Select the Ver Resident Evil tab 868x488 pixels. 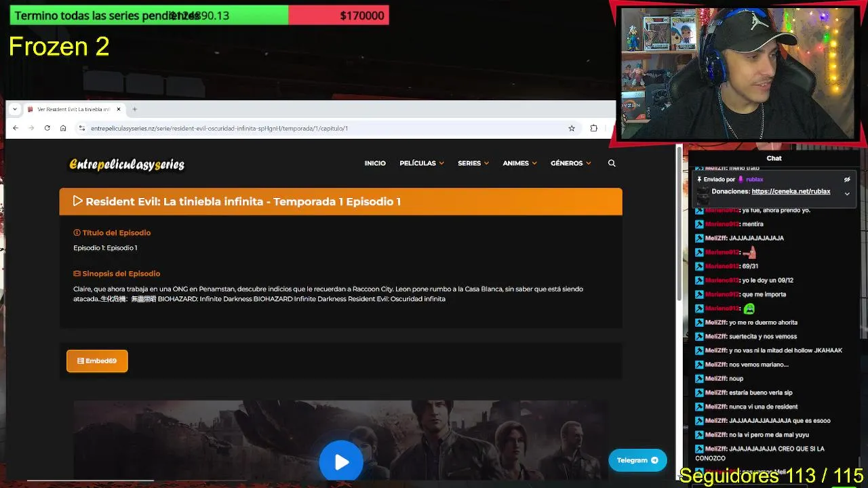[x=74, y=109]
